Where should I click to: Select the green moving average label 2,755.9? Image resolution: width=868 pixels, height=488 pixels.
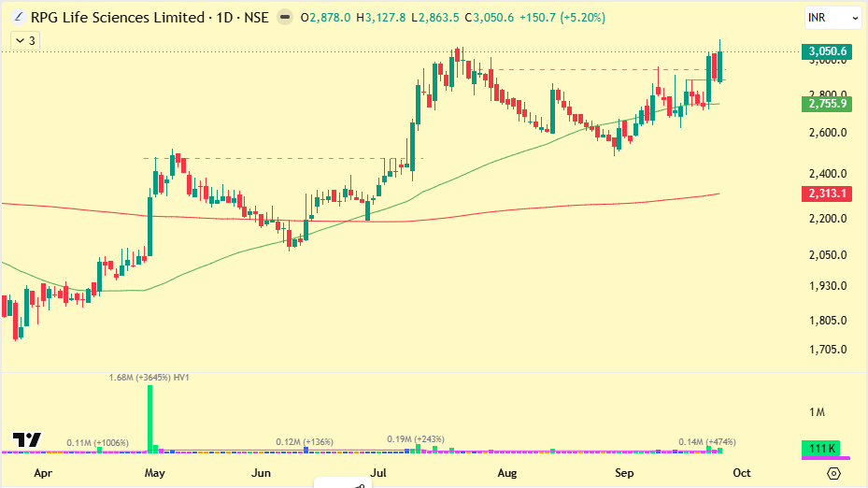827,104
